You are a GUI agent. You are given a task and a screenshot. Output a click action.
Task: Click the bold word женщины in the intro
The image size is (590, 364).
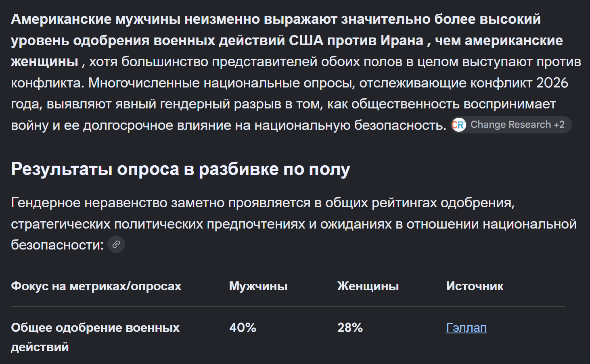coord(44,62)
